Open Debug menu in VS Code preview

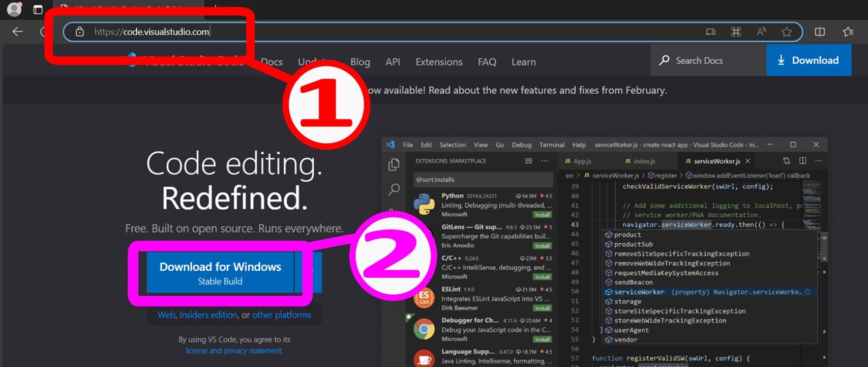click(521, 145)
